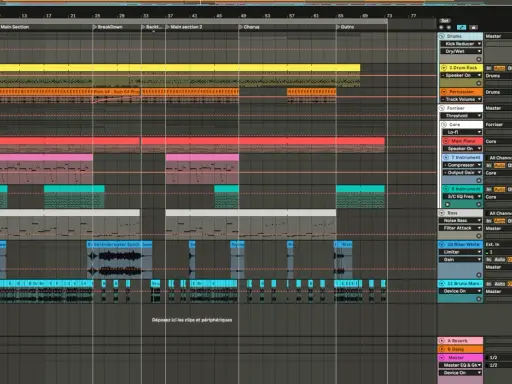The height and width of the screenshot is (384, 512).
Task: Click the Main section 2 locator triangle
Action: (168, 27)
